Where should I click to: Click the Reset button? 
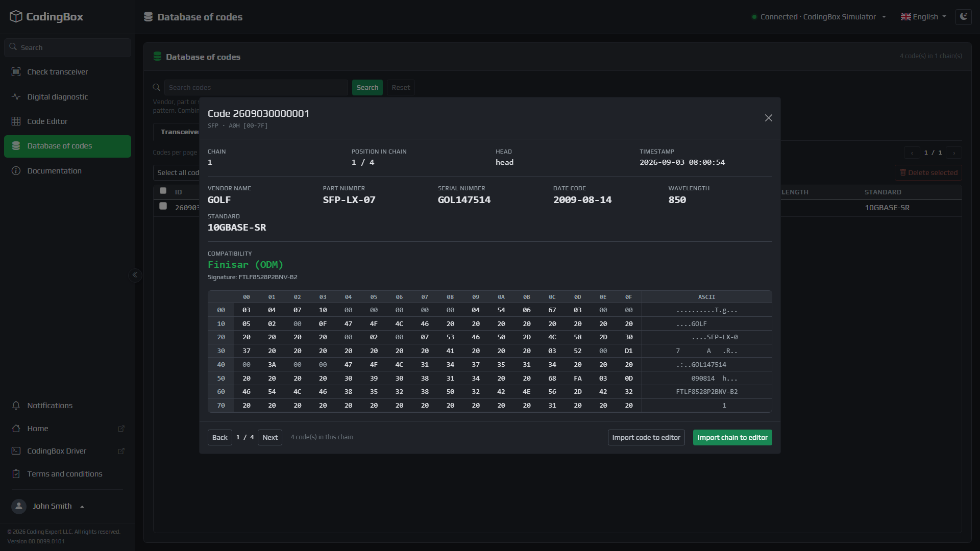tap(401, 88)
